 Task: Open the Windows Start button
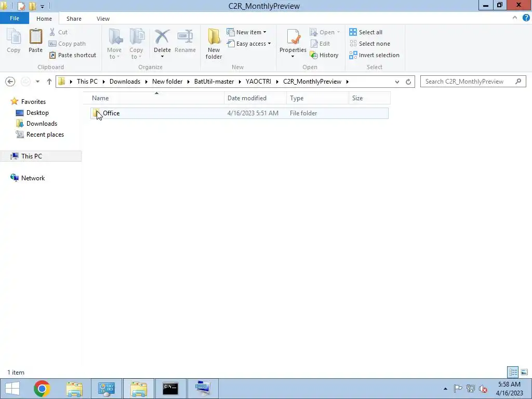click(x=12, y=389)
